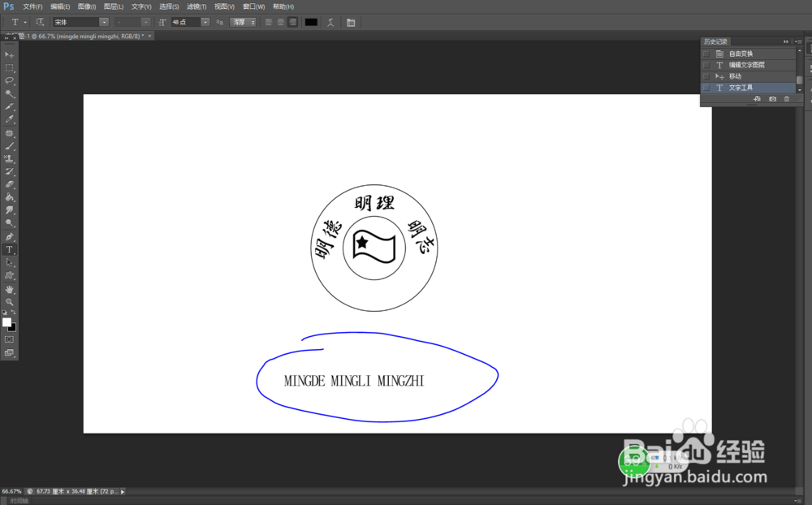This screenshot has height=505, width=812.
Task: Swap foreground and background colors
Action: (x=14, y=313)
